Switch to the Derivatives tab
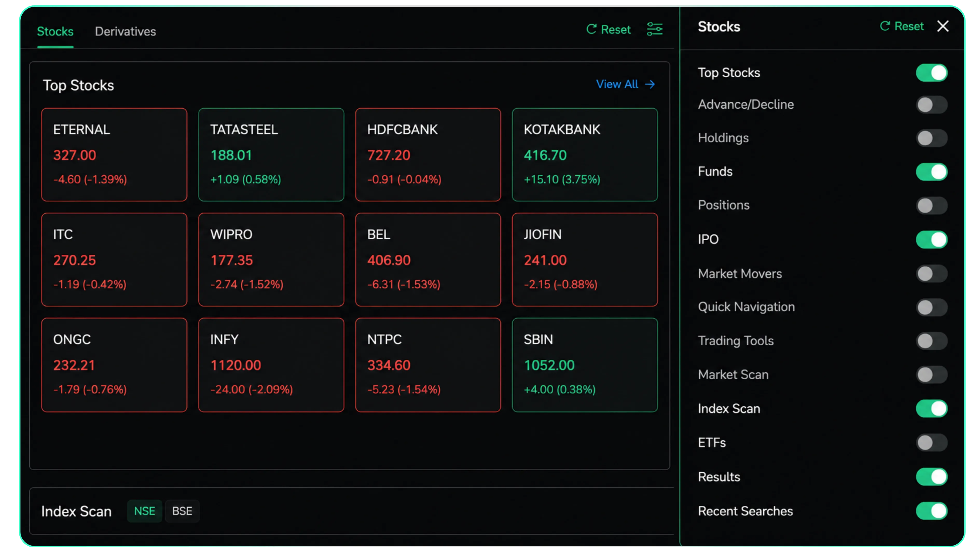 tap(125, 31)
